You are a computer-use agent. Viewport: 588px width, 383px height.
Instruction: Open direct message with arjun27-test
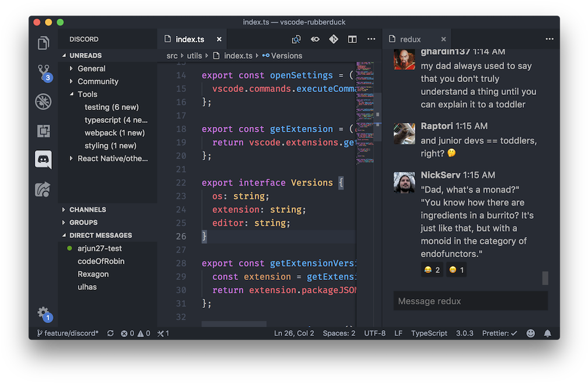pos(100,249)
